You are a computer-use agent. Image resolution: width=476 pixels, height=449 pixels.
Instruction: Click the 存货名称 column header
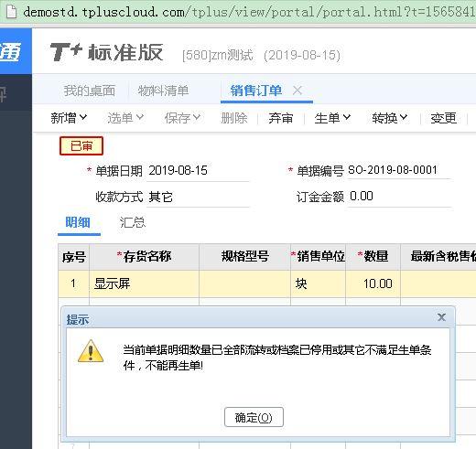(x=144, y=257)
